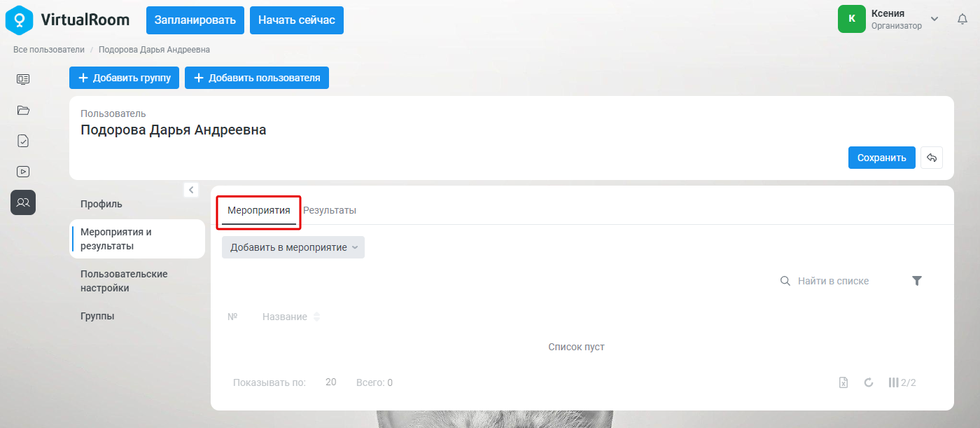Open the folder files sidebar icon
980x428 pixels.
(x=23, y=110)
